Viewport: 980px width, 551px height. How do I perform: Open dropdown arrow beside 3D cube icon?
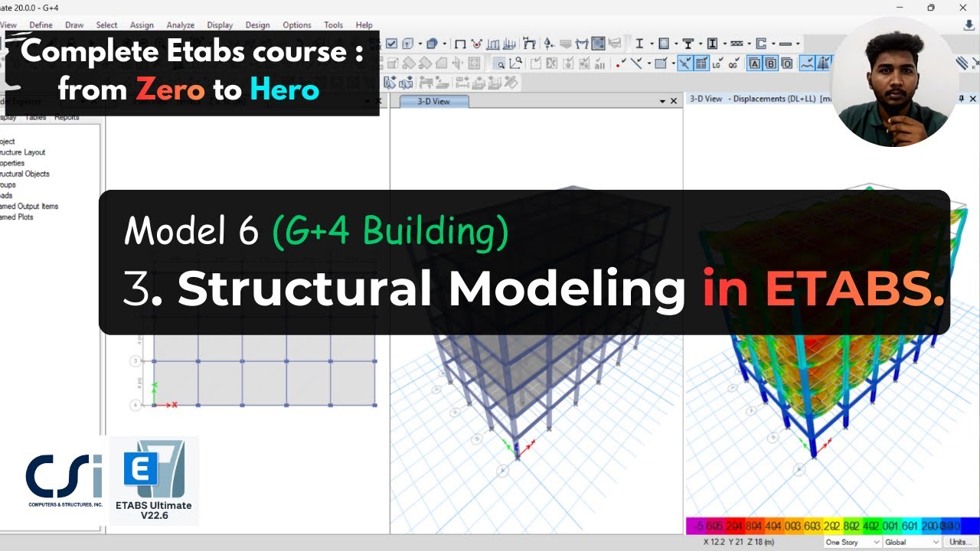420,44
